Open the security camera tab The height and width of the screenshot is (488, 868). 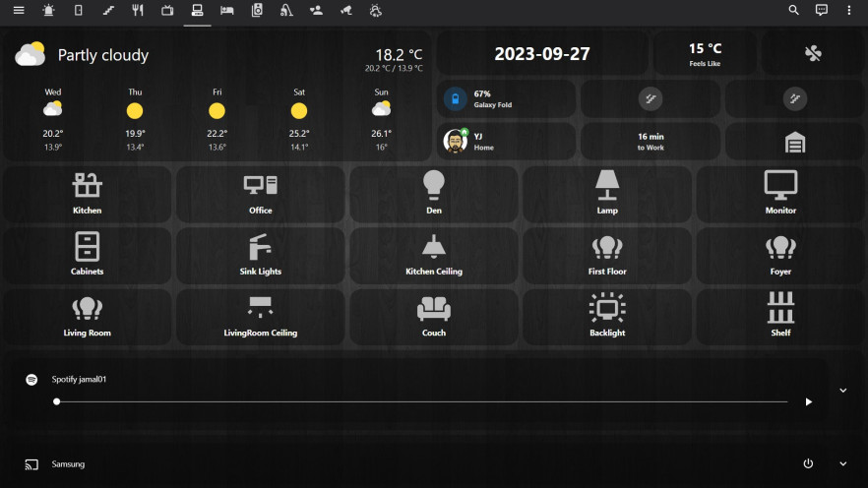tap(345, 11)
